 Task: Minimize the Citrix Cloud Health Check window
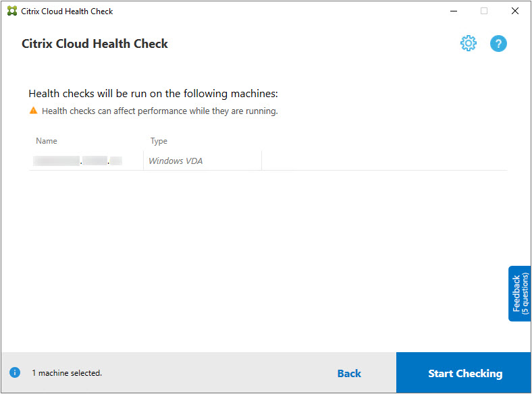(452, 11)
